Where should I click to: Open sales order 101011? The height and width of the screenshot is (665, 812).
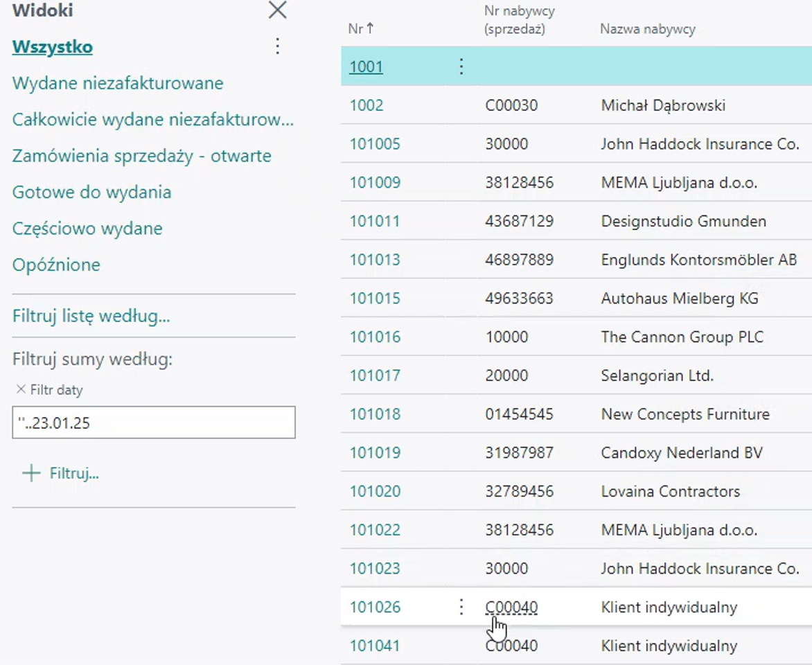pos(374,221)
